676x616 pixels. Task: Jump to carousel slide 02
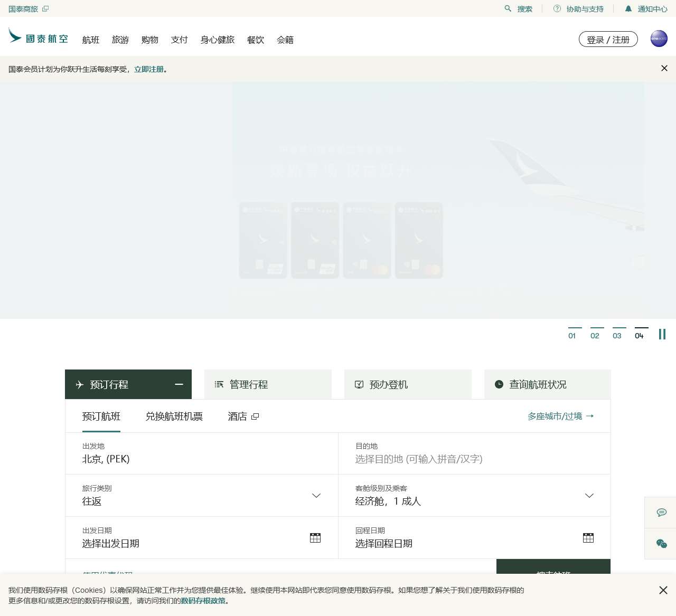click(596, 336)
